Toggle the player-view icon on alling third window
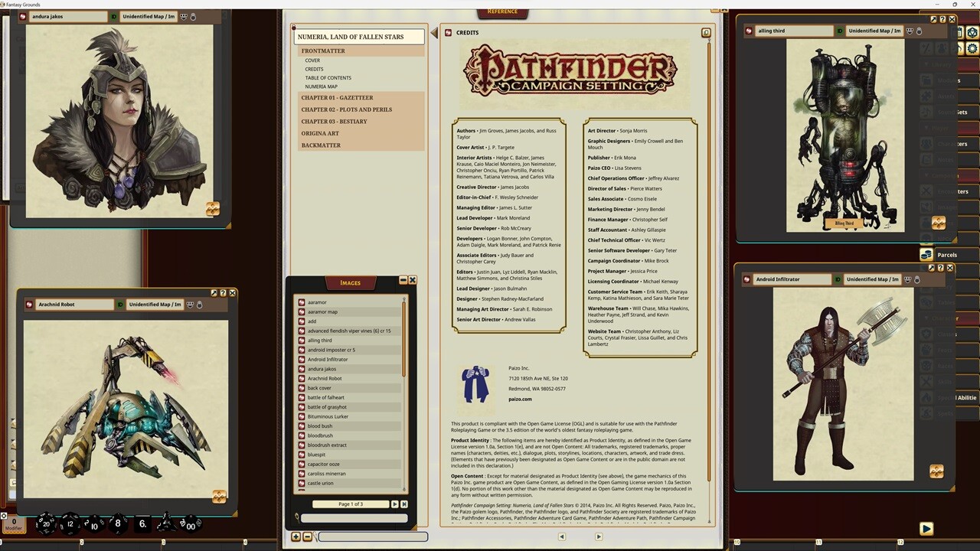 click(910, 31)
